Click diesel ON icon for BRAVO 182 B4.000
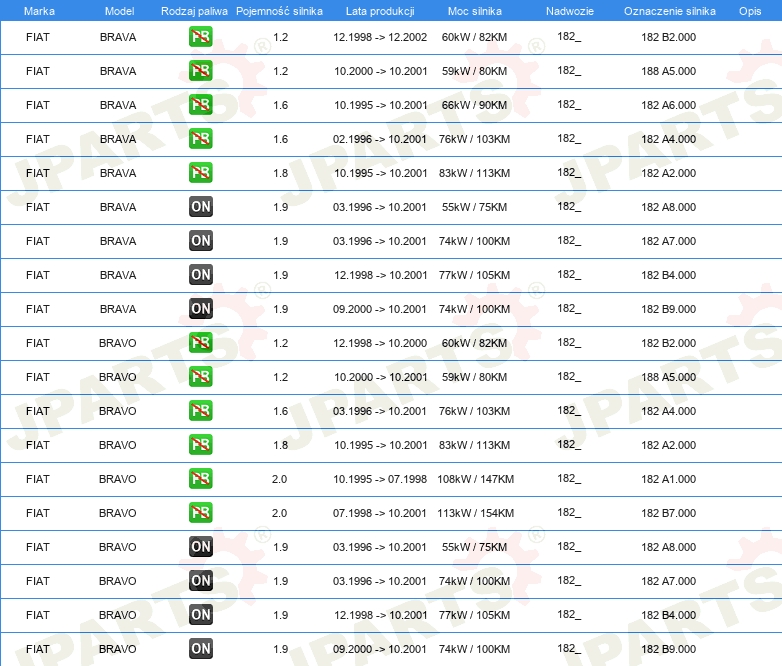Screen dimensions: 782x666 pos(200,614)
